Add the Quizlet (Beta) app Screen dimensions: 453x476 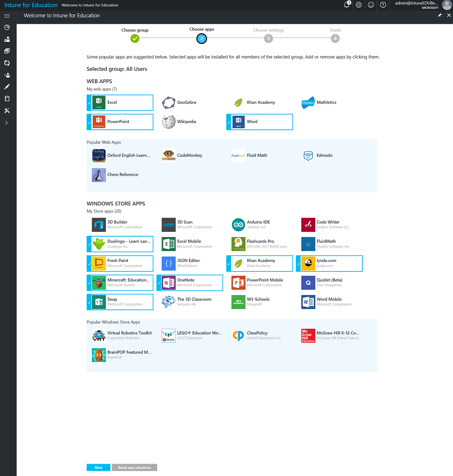[329, 283]
